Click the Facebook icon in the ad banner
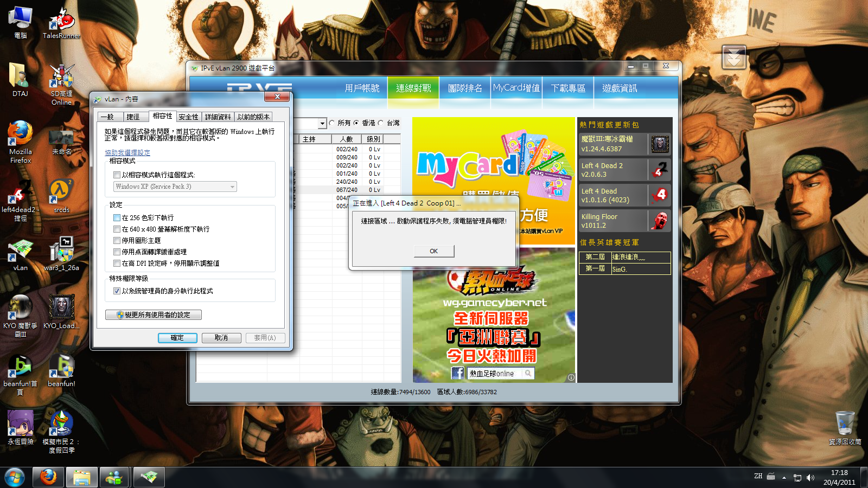868x488 pixels. pyautogui.click(x=457, y=373)
